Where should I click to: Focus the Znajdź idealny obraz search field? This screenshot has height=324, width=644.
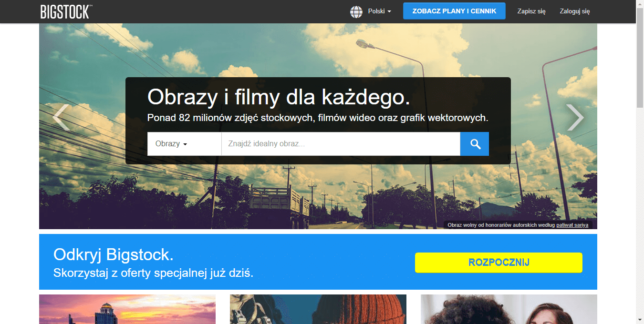pyautogui.click(x=341, y=144)
